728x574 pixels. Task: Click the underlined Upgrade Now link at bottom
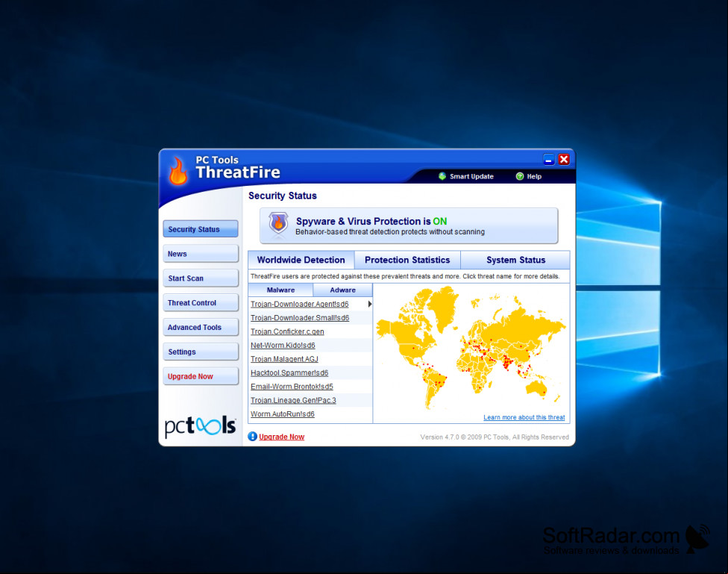tap(281, 437)
